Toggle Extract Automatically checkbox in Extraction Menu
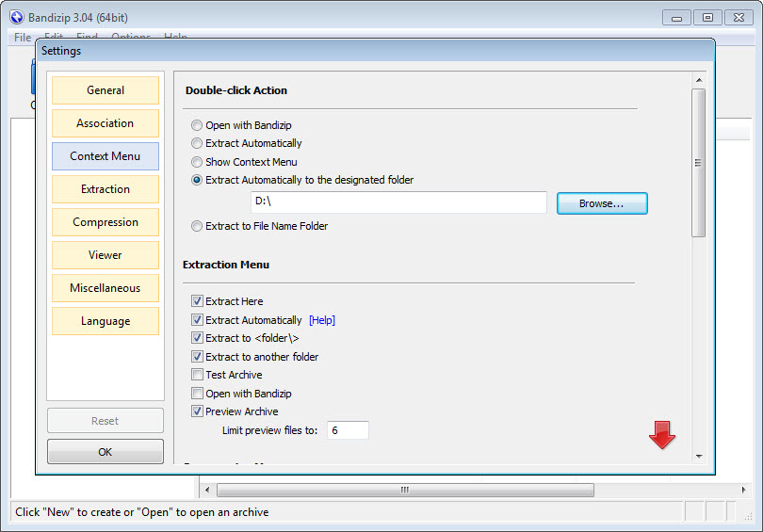The height and width of the screenshot is (532, 763). pos(197,320)
